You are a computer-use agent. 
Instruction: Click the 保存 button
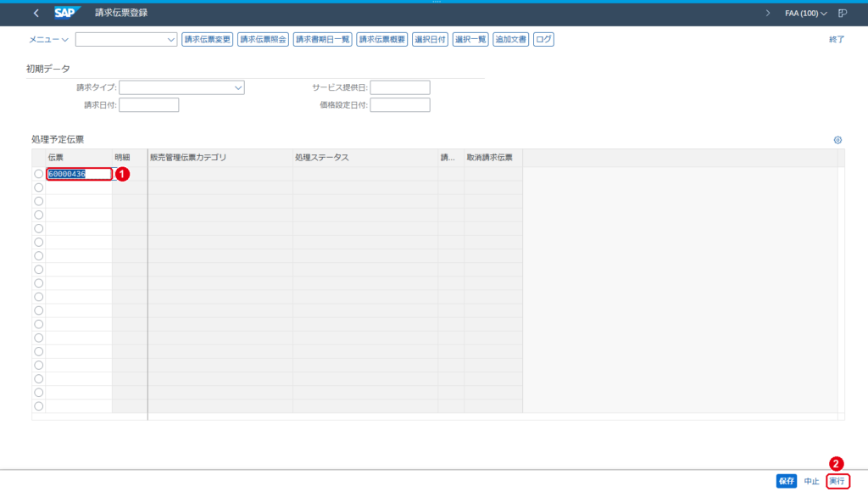click(786, 481)
